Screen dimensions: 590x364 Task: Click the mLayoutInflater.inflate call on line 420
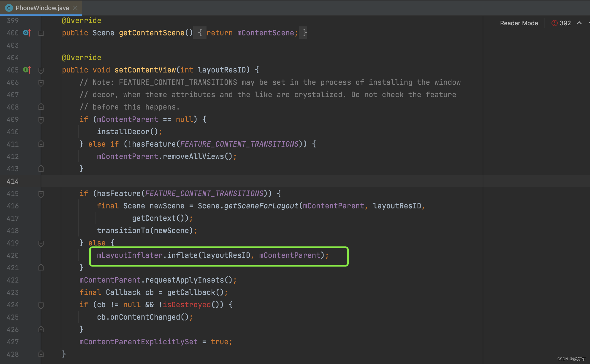(182, 255)
